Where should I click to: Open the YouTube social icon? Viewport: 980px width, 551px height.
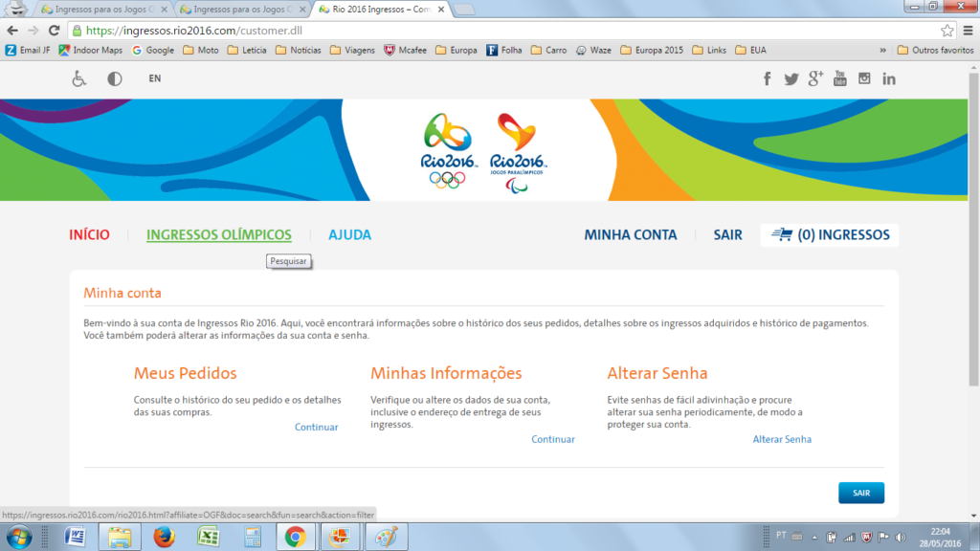pos(840,78)
